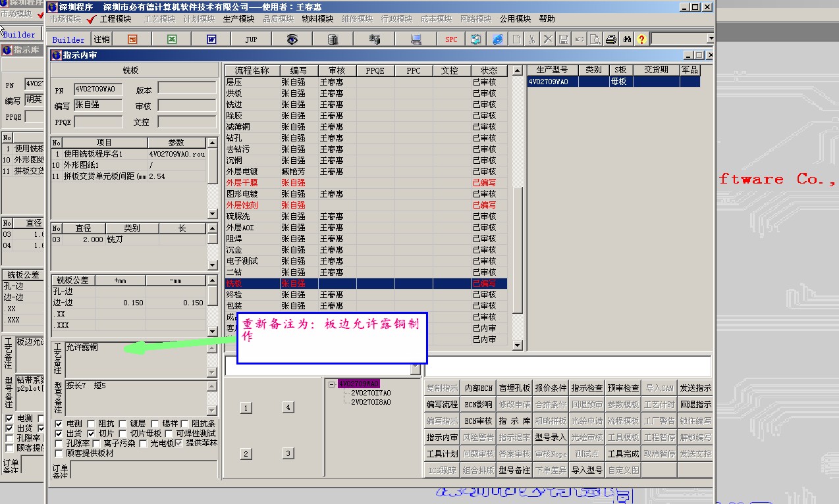Open the 生产模块 menu
Viewport: 839px width, 504px height.
pyautogui.click(x=239, y=19)
